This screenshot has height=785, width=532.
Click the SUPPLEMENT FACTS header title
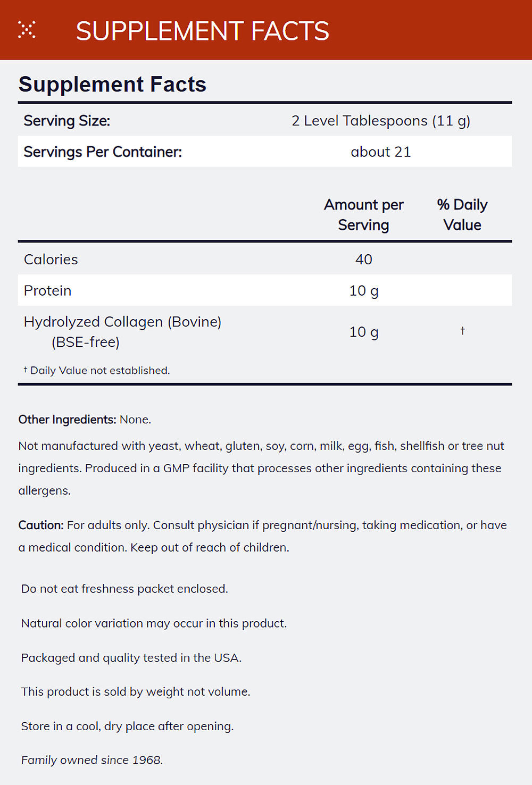tap(202, 31)
